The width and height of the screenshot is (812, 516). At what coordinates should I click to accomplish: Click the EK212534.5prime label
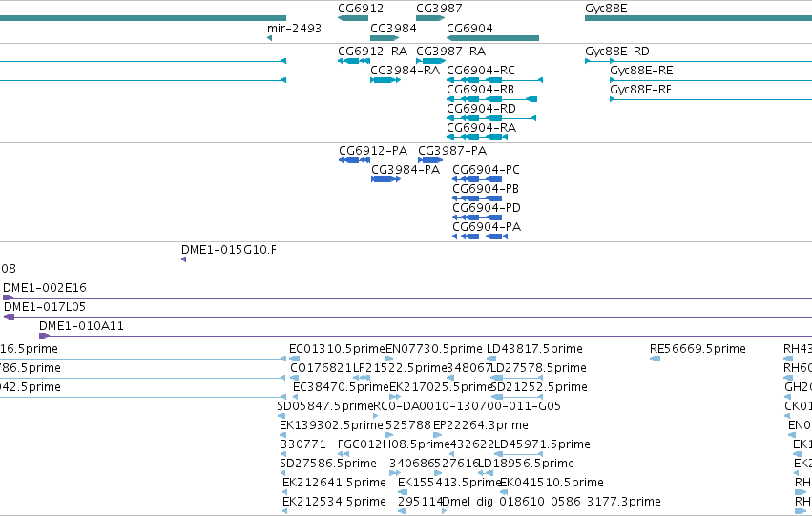click(334, 502)
